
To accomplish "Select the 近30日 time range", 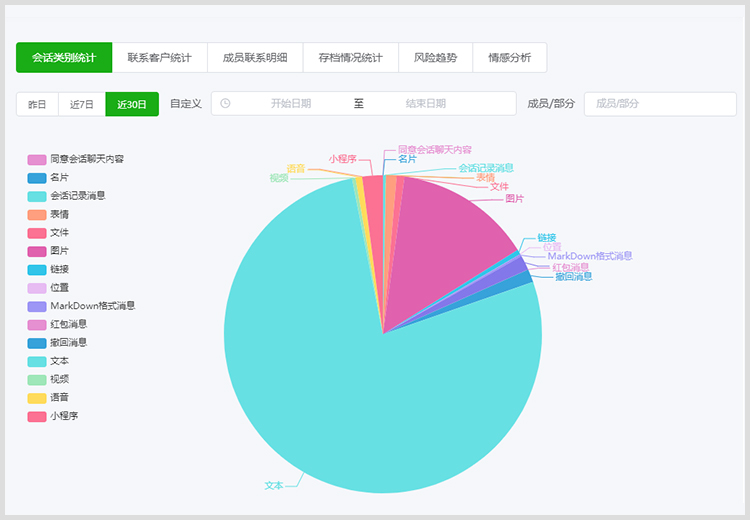I will click(x=132, y=104).
